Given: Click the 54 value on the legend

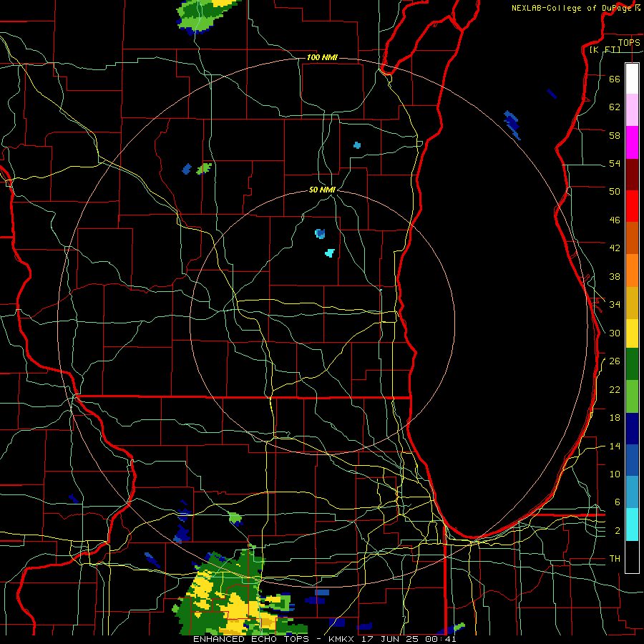Looking at the screenshot, I should click(615, 163).
